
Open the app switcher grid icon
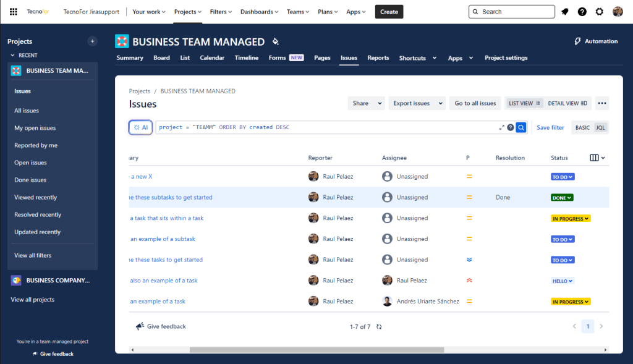click(14, 12)
